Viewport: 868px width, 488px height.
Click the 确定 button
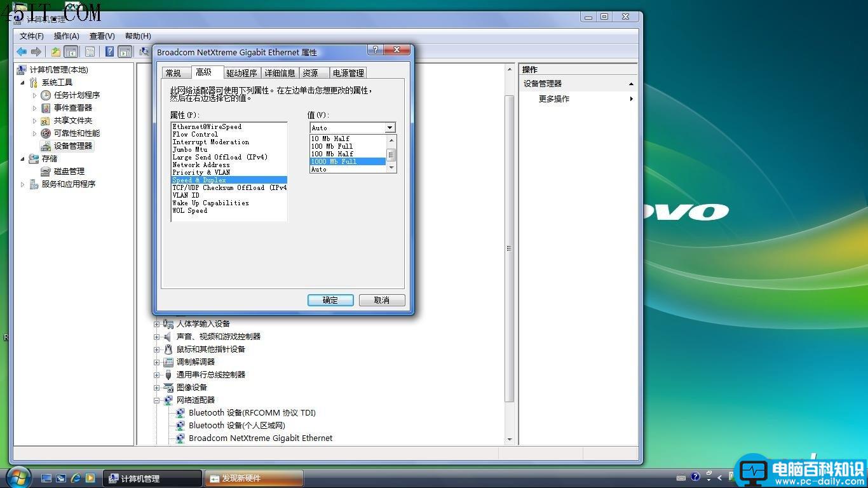[x=330, y=300]
